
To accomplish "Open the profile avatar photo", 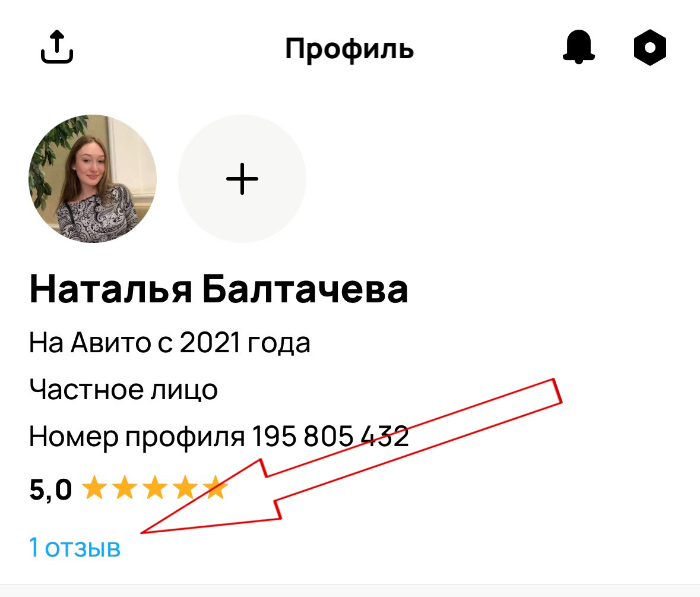I will (x=93, y=179).
